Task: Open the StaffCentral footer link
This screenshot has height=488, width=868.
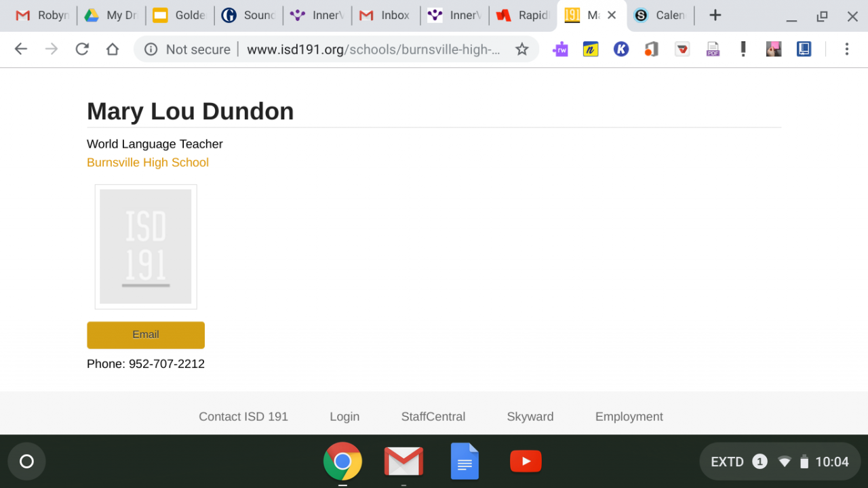Action: (433, 417)
